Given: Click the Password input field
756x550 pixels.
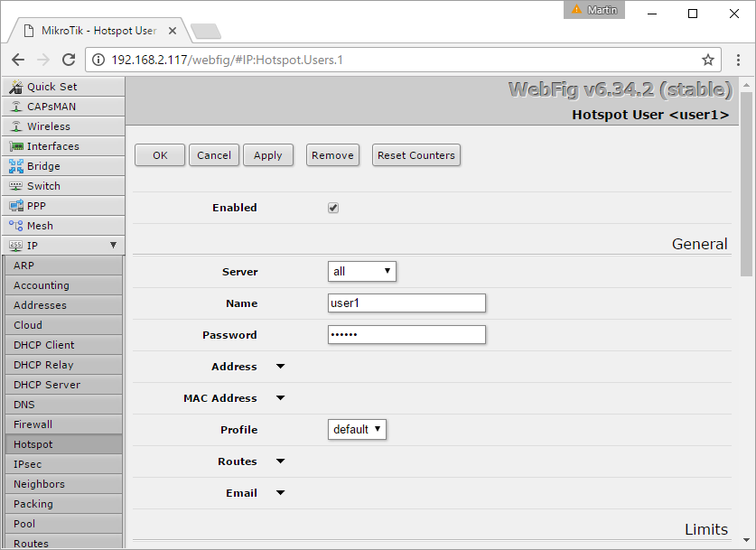Looking at the screenshot, I should tap(406, 334).
